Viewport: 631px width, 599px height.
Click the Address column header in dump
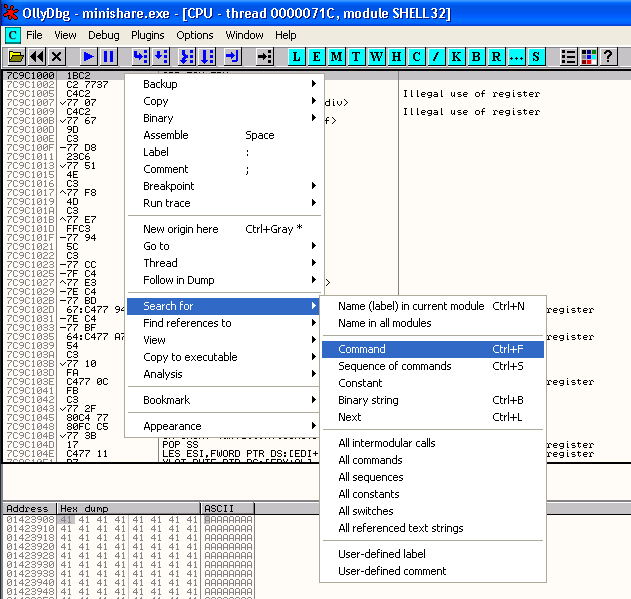tap(30, 508)
